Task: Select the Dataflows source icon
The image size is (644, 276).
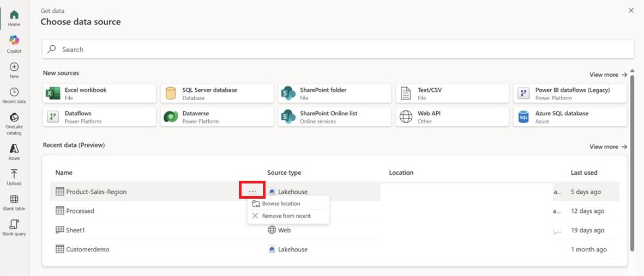Action: click(53, 117)
